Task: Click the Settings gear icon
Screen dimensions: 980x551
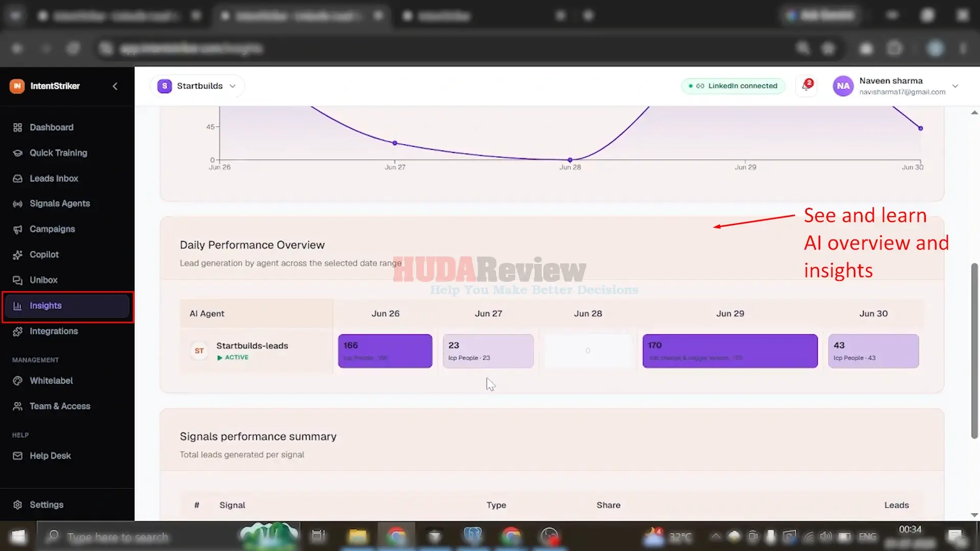Action: pos(17,505)
